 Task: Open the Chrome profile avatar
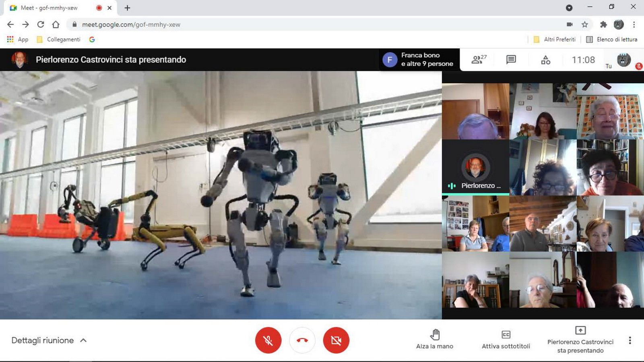point(619,25)
